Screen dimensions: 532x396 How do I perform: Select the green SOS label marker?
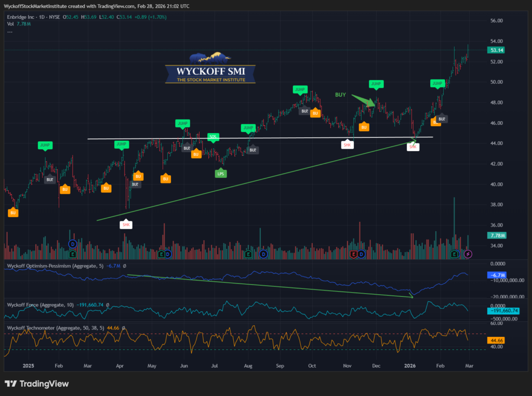tap(212, 137)
